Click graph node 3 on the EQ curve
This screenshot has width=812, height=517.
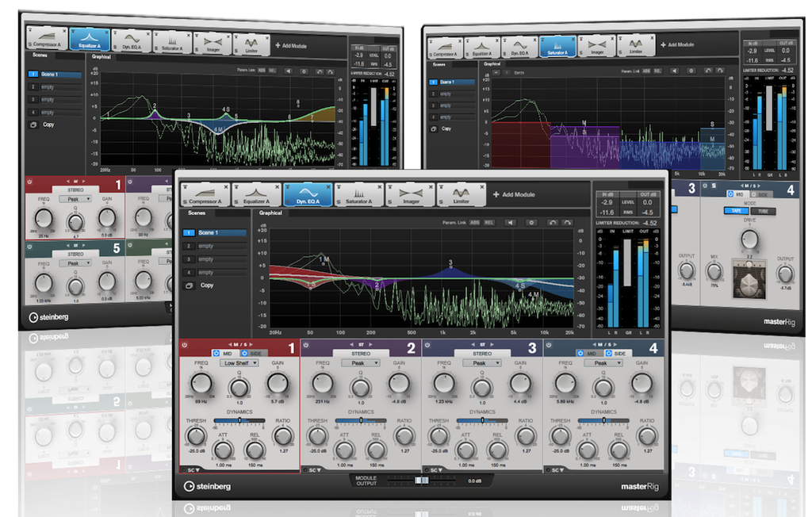click(x=450, y=266)
